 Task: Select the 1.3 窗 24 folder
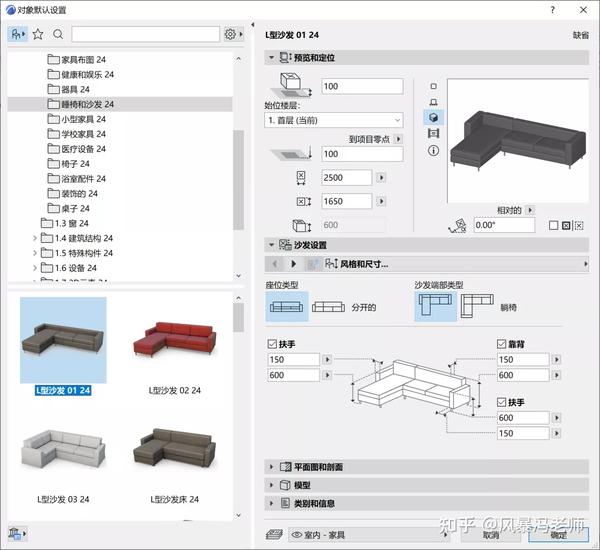(65, 223)
